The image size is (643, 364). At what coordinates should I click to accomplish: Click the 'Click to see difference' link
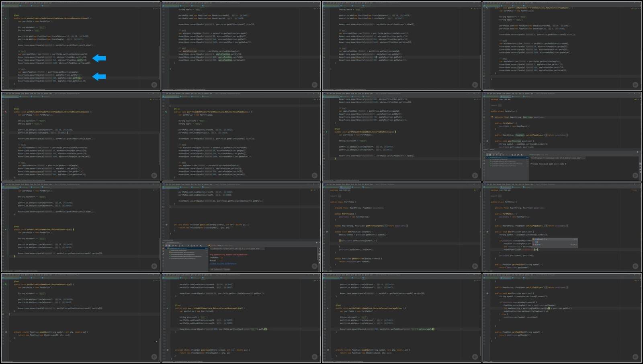pyautogui.click(x=223, y=264)
